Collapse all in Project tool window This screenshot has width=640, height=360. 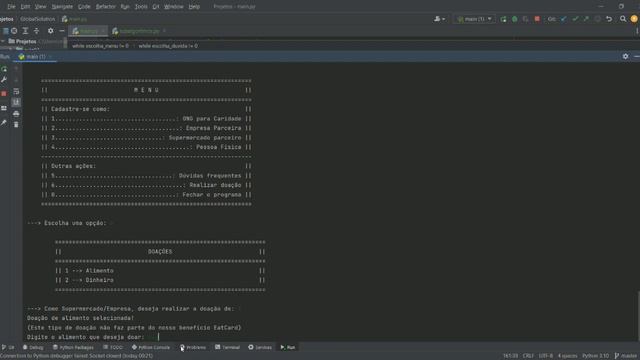click(36, 31)
